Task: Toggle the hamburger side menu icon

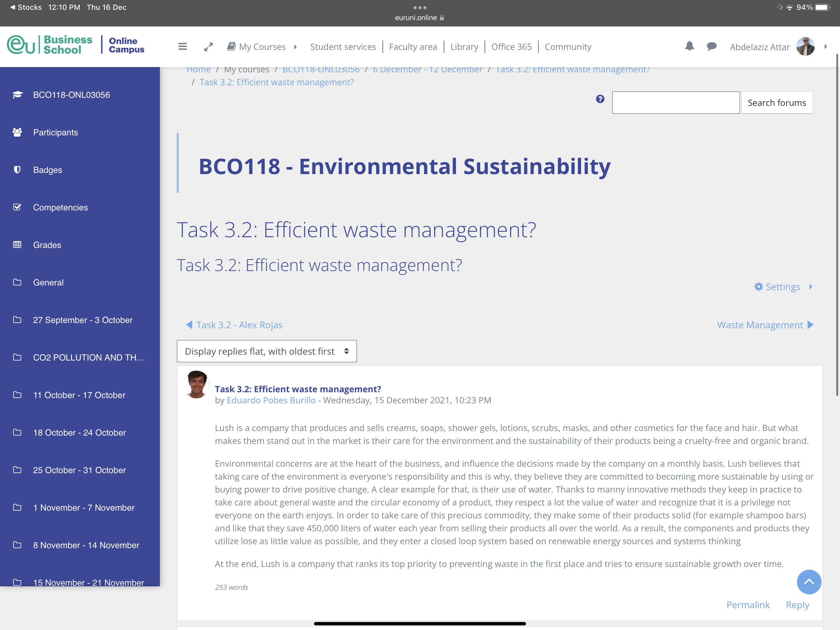Action: 183,47
